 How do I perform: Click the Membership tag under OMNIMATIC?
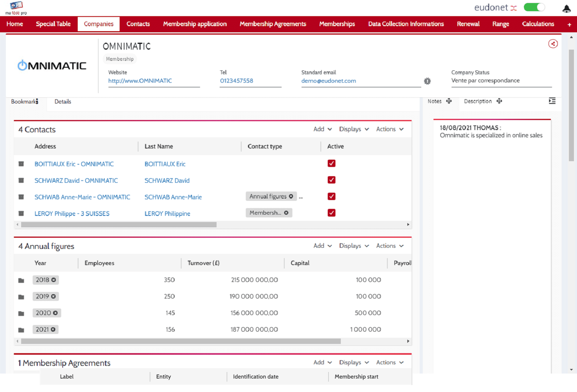tap(120, 59)
